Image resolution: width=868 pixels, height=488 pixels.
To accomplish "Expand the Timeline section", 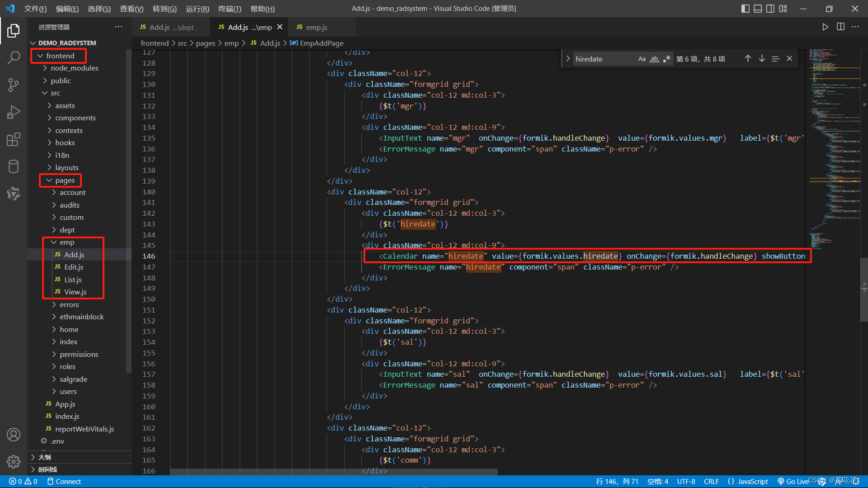I will pos(47,469).
